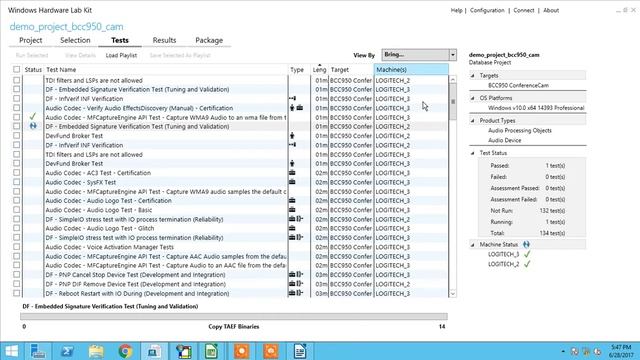Click the test list scrollbar up arrow

452,80
